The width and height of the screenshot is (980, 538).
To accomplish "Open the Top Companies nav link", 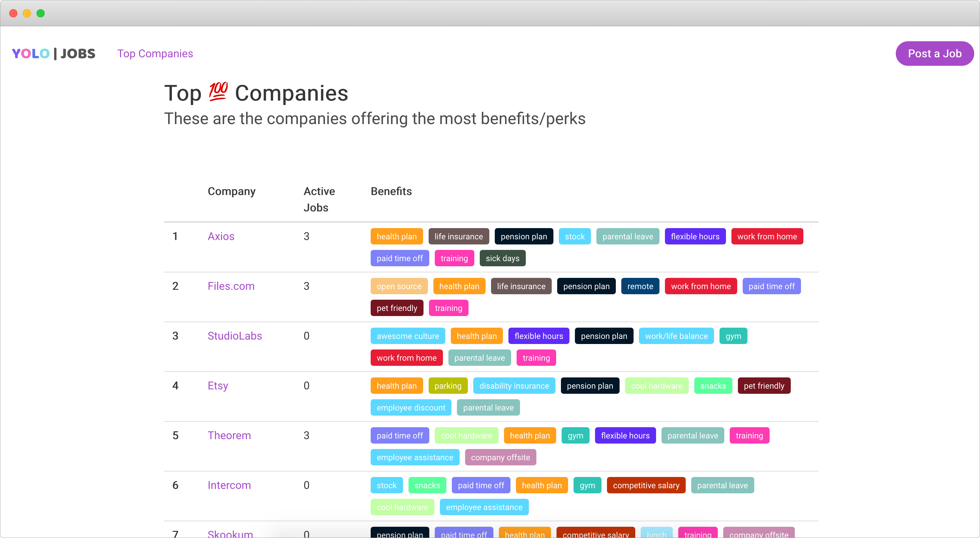I will tap(155, 54).
